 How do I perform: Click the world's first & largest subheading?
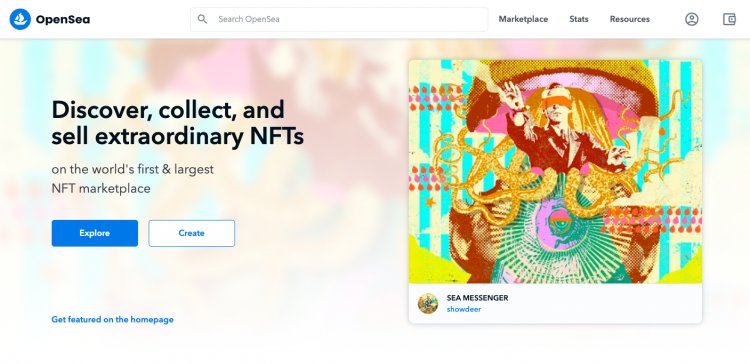coord(132,179)
